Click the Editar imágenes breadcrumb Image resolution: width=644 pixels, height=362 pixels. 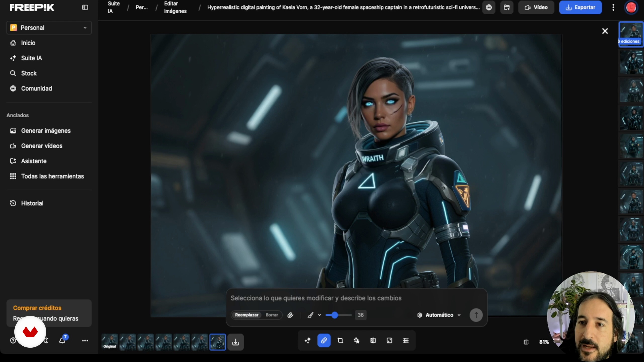click(175, 8)
